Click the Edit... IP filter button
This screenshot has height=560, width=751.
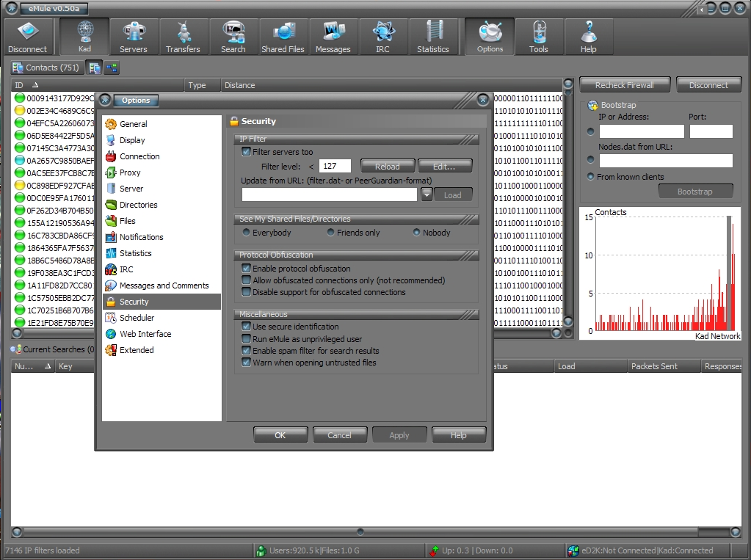point(444,166)
